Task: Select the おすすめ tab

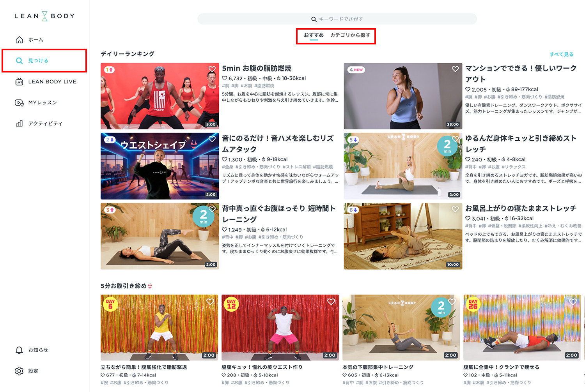Action: (x=314, y=35)
